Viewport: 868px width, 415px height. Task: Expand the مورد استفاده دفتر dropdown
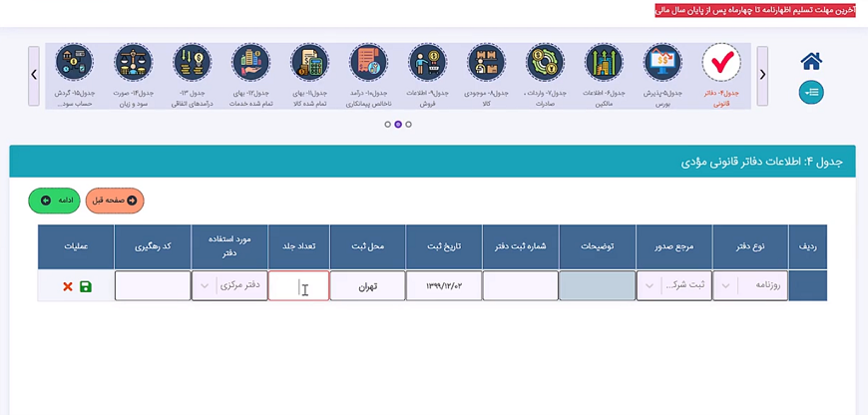tap(229, 286)
